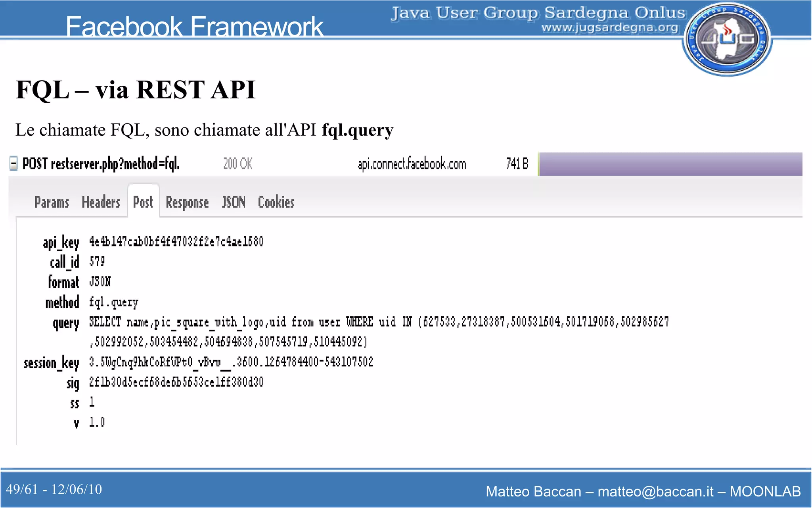The width and height of the screenshot is (812, 508).
Task: Click the 200 OK status text
Action: [238, 164]
